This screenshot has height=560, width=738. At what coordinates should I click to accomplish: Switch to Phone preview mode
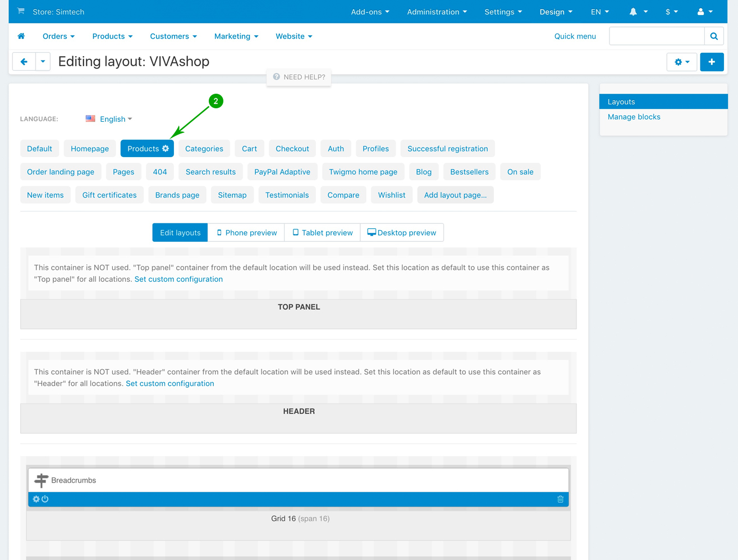[246, 233]
